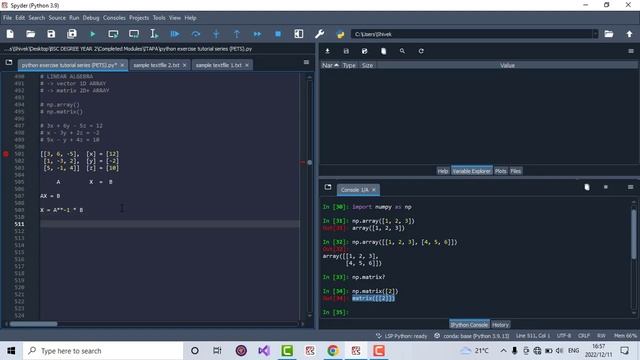640x360 pixels.
Task: Refresh the Variable Explorer
Action: click(x=421, y=51)
